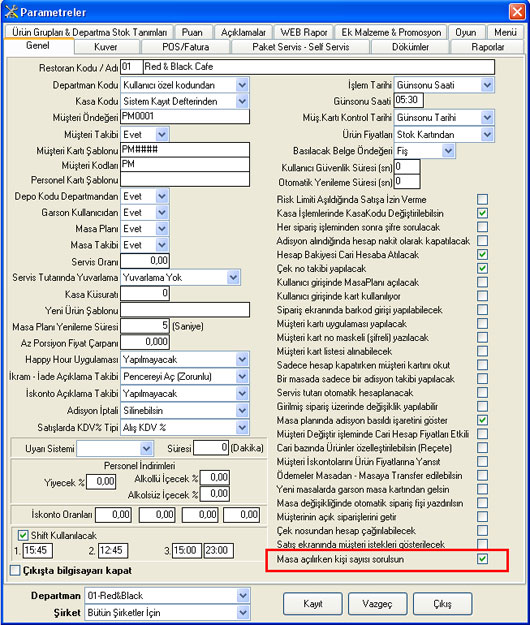The image size is (530, 625).
Task: Click the Müşteri Kartı Şablonu field
Action: [185, 149]
